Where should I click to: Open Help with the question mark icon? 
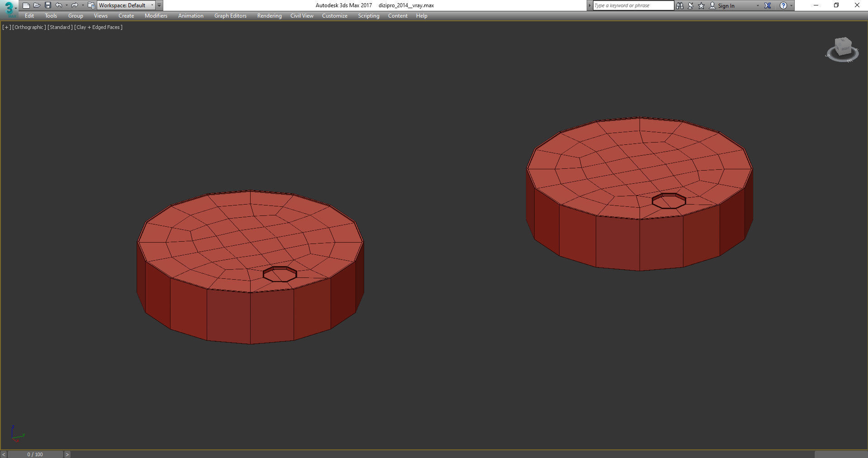coord(783,5)
